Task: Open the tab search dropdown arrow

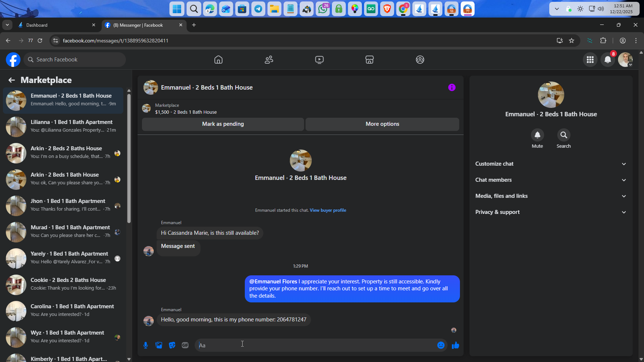Action: pos(7,25)
